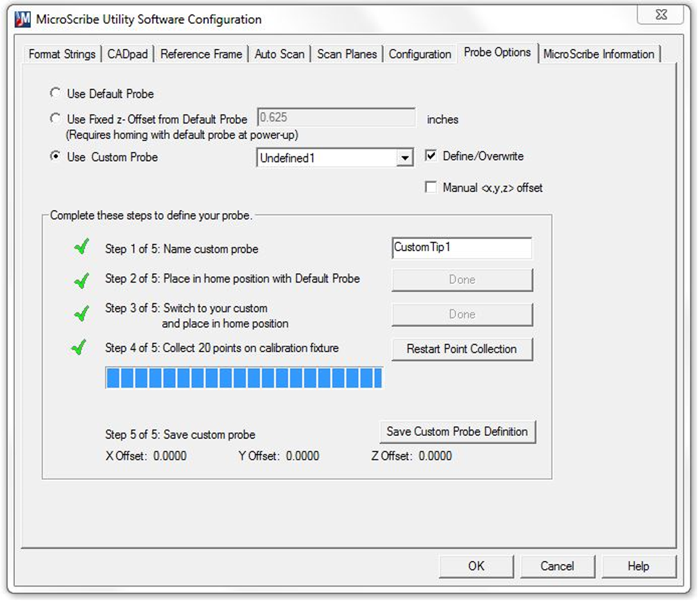Open the Format Strings tab
This screenshot has height=602, width=700.
pyautogui.click(x=62, y=54)
